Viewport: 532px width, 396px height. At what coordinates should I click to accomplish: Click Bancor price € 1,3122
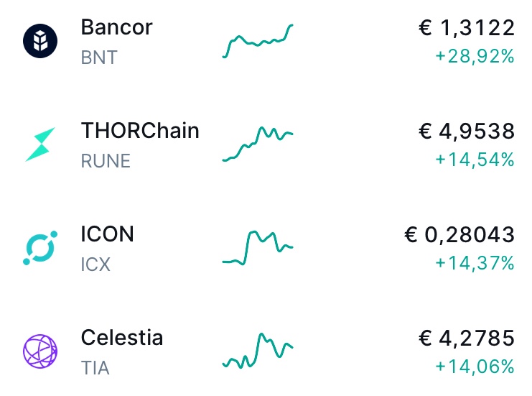point(467,28)
